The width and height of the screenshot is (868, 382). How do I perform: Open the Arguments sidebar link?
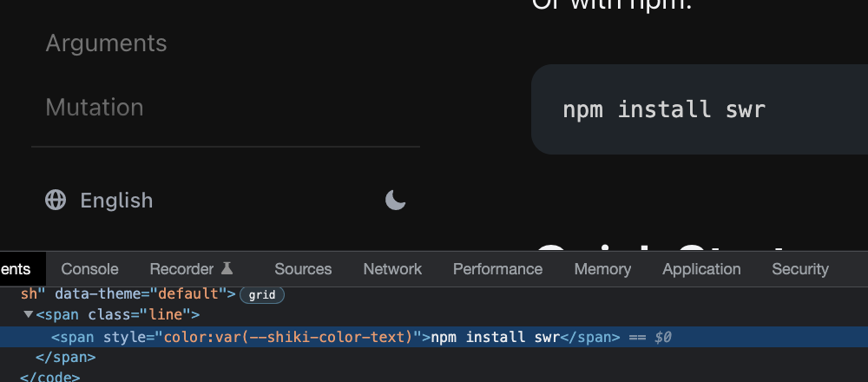[x=106, y=43]
